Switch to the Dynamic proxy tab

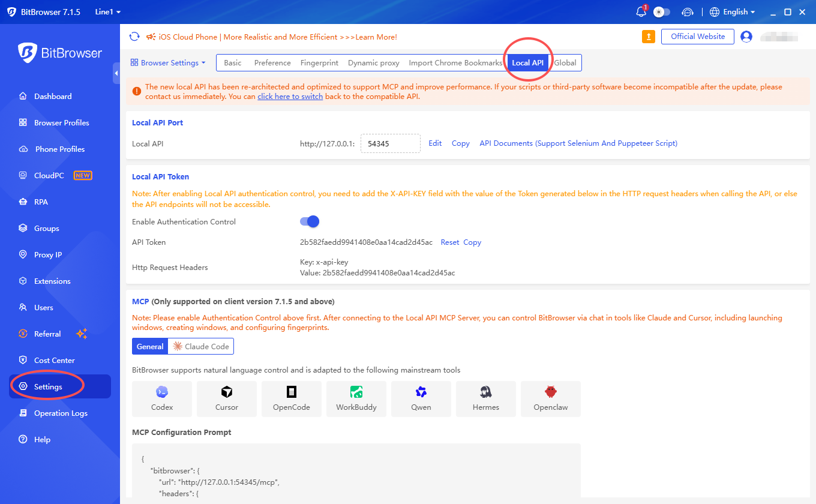pyautogui.click(x=373, y=62)
